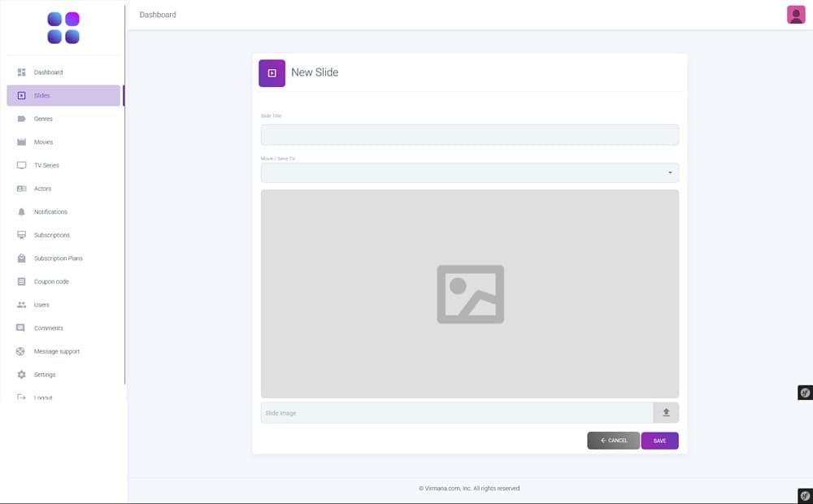Open the user avatar in top right
The width and height of the screenshot is (813, 504).
[x=796, y=15]
